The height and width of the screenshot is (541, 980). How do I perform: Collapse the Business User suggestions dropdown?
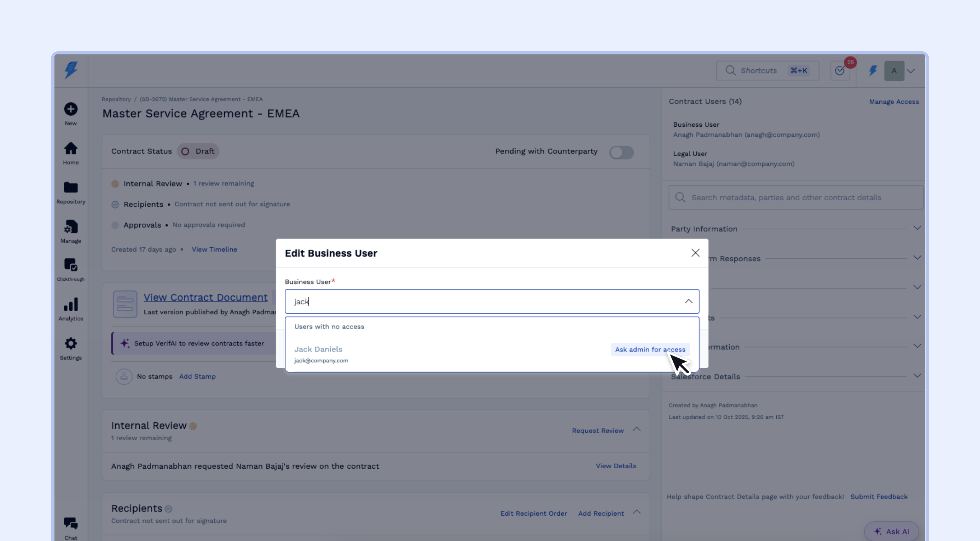click(x=688, y=301)
